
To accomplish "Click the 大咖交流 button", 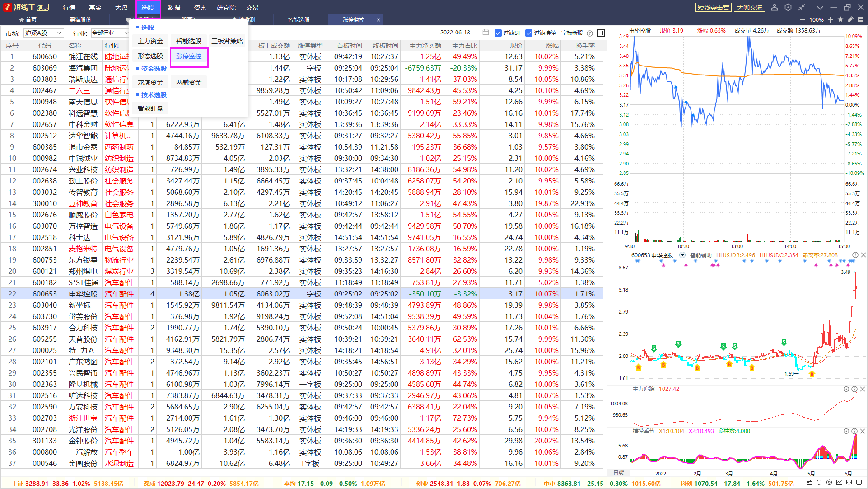I will [749, 7].
